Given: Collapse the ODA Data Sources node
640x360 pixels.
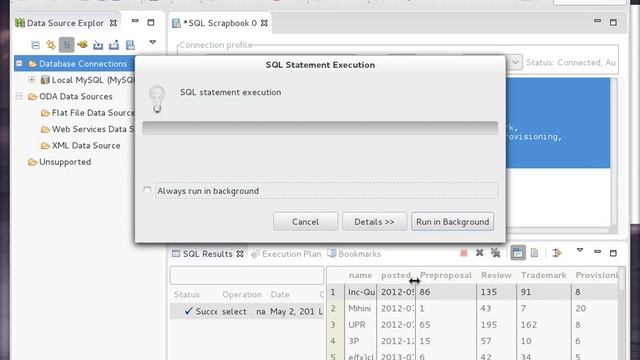Looking at the screenshot, I should (x=19, y=96).
